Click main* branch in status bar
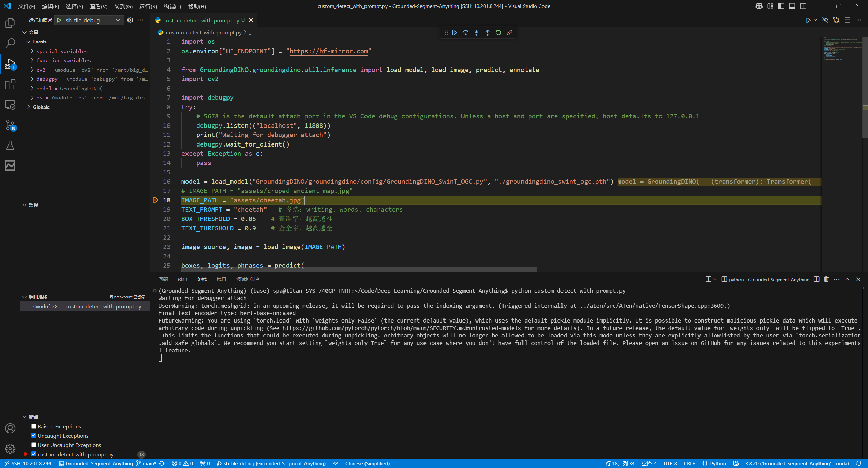Screen dimensions: 868x468 click(146, 463)
